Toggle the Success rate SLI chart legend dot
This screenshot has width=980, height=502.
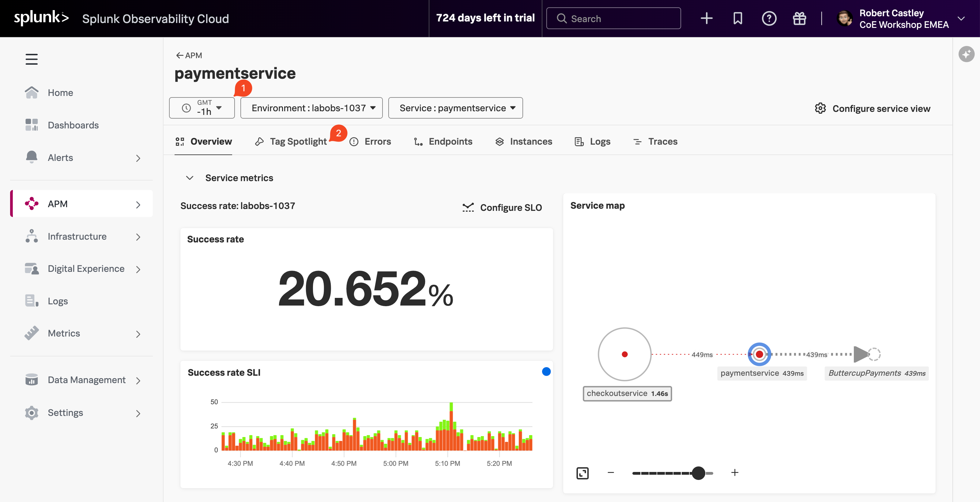click(546, 371)
